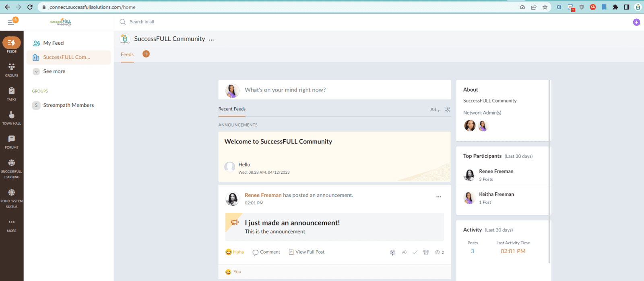The width and height of the screenshot is (644, 281).
Task: Click Keitha Freeman in Top Participants
Action: pos(497,194)
